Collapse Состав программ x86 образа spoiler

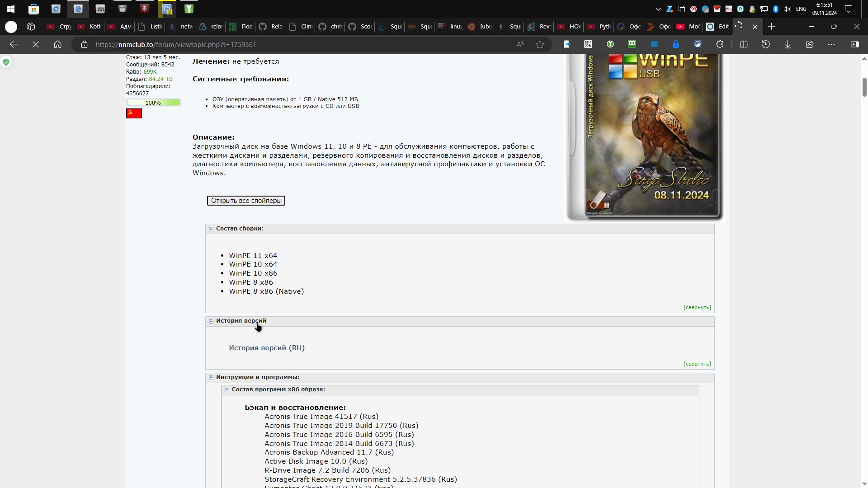click(227, 390)
